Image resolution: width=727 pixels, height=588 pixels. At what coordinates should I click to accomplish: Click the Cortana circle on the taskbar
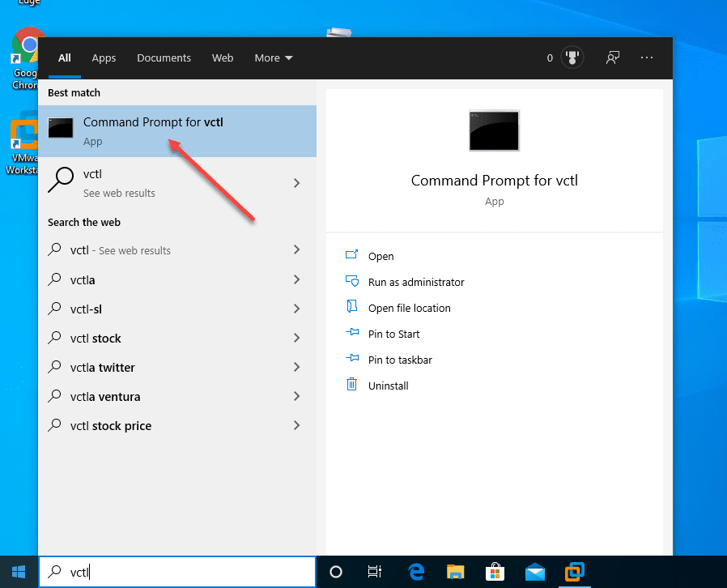[x=335, y=572]
